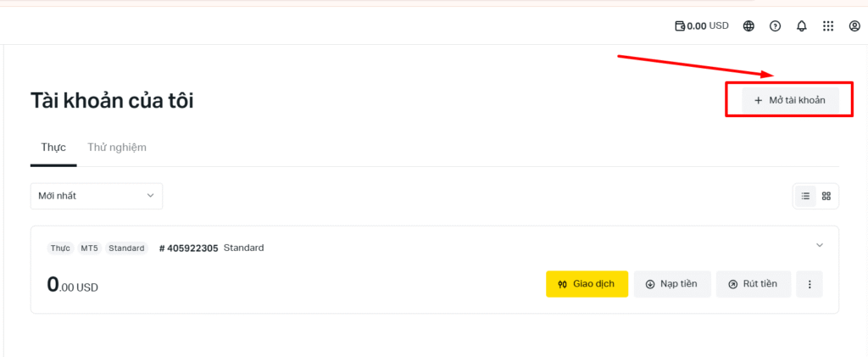Screen dimensions: 868x357
Task: Switch to grid view layout
Action: point(826,196)
